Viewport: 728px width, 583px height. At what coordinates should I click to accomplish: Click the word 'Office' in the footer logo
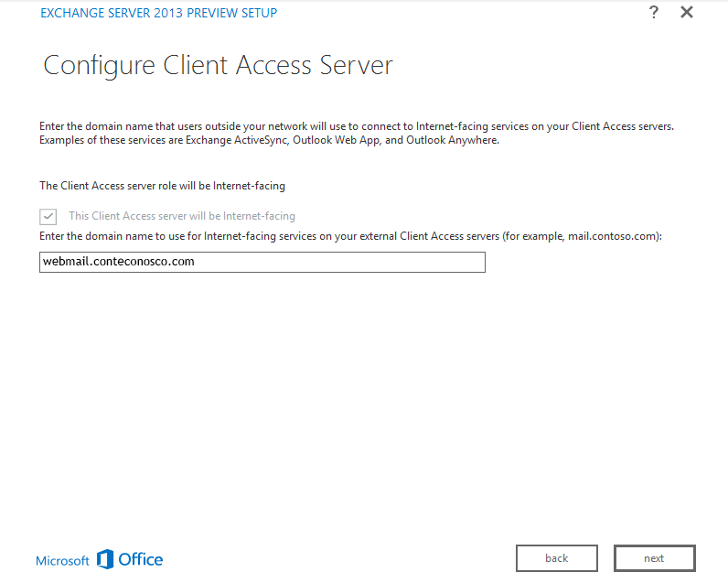[141, 559]
